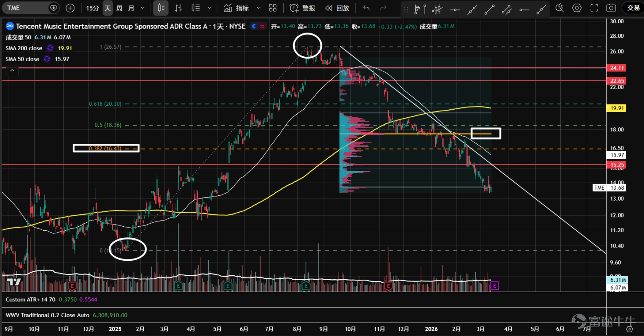Click the 0.618 (20.30) Fibonacci level label
644x336 pixels.
[105, 104]
